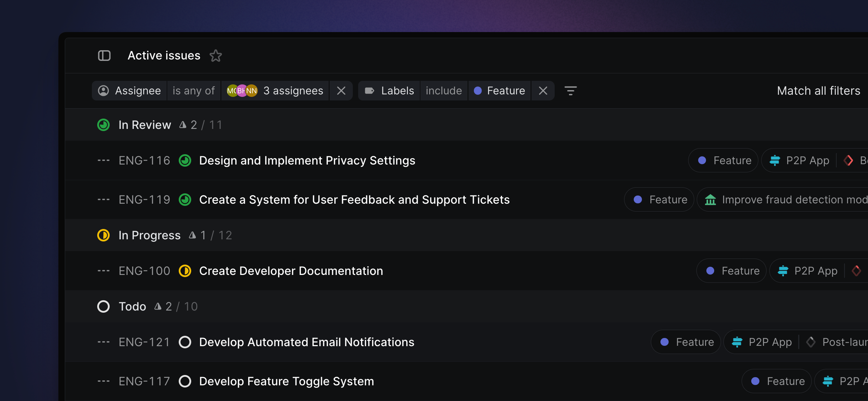Click the ENG-100 In Progress status icon
The height and width of the screenshot is (401, 868).
pyautogui.click(x=185, y=271)
